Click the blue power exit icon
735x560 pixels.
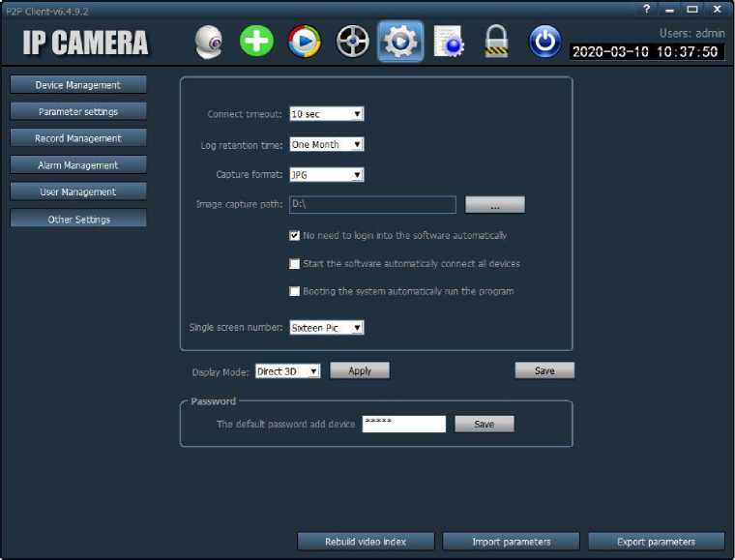545,42
